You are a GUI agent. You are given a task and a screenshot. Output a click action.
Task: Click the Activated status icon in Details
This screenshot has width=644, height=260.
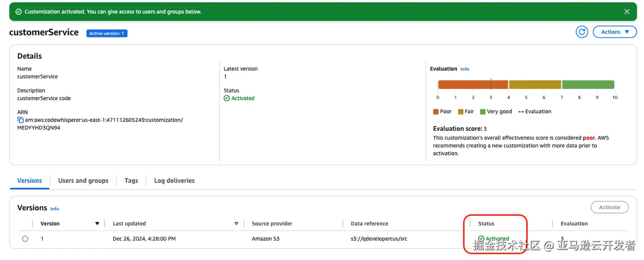227,98
